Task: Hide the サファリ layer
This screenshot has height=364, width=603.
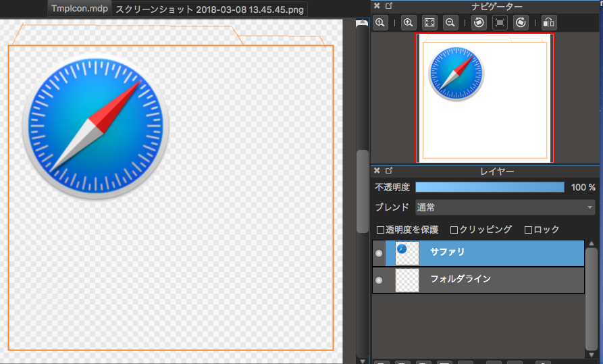Action: click(x=379, y=253)
